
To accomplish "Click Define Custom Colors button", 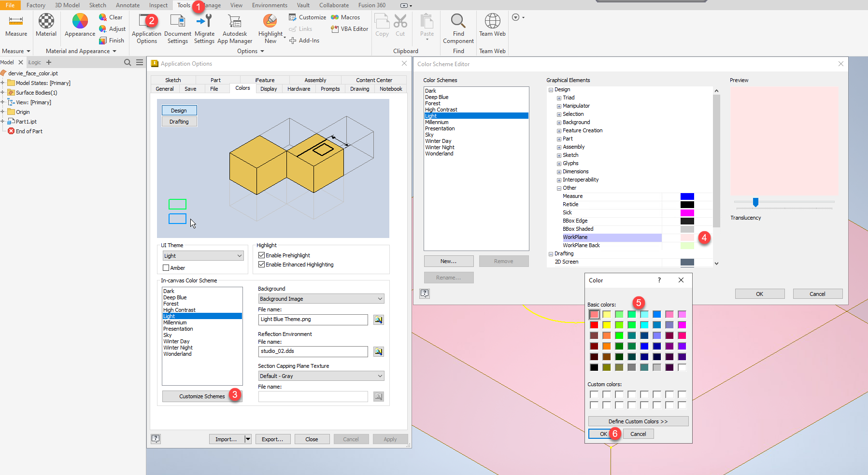I will (638, 421).
